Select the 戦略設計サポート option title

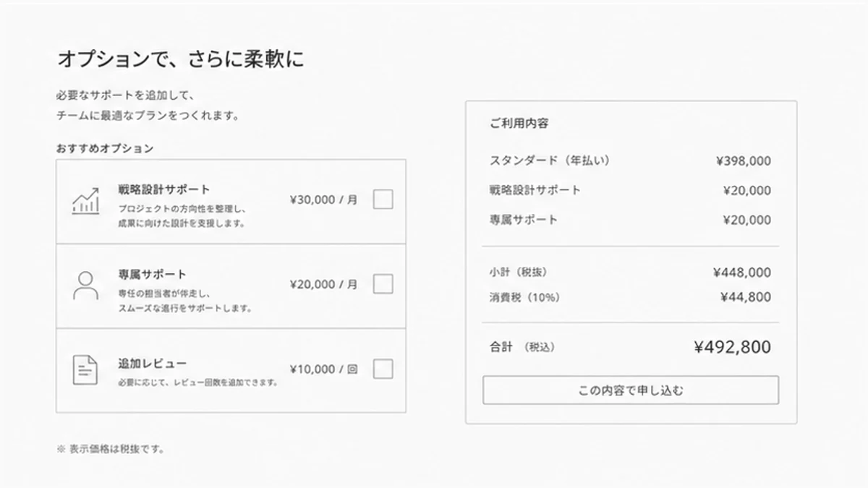tap(164, 189)
